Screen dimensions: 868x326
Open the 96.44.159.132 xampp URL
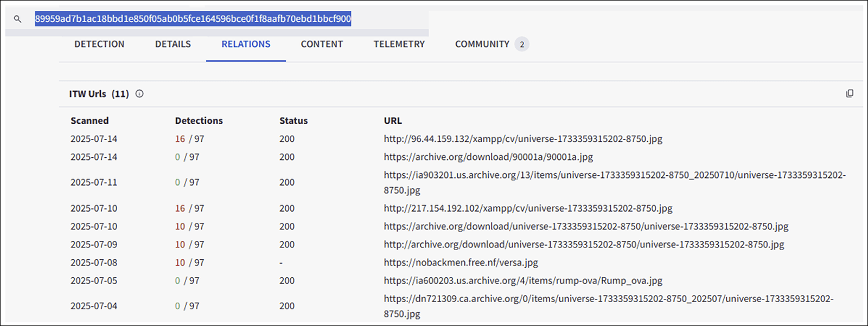coord(523,139)
